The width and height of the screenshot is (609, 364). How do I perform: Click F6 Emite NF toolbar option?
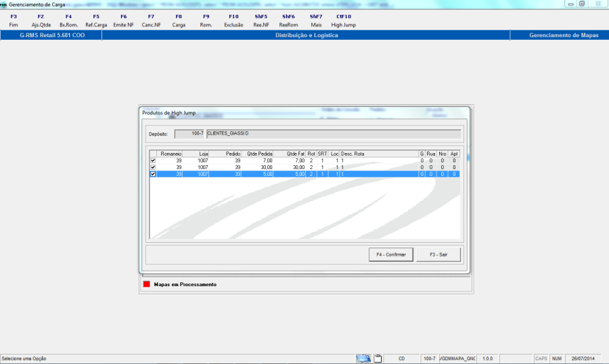124,20
